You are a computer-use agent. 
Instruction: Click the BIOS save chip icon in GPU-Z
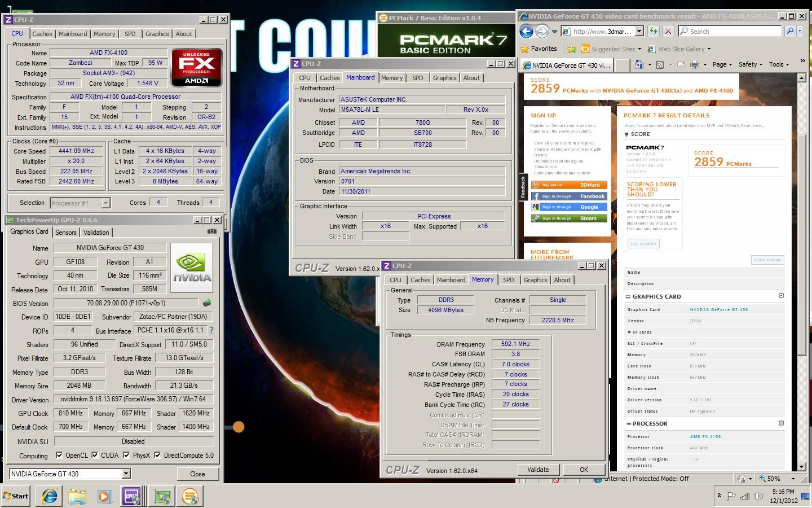point(207,303)
